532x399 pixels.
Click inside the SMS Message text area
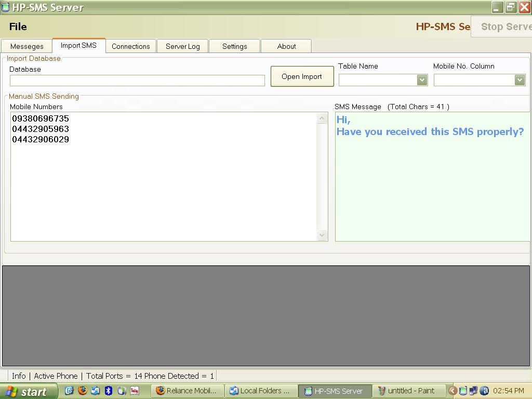point(432,187)
